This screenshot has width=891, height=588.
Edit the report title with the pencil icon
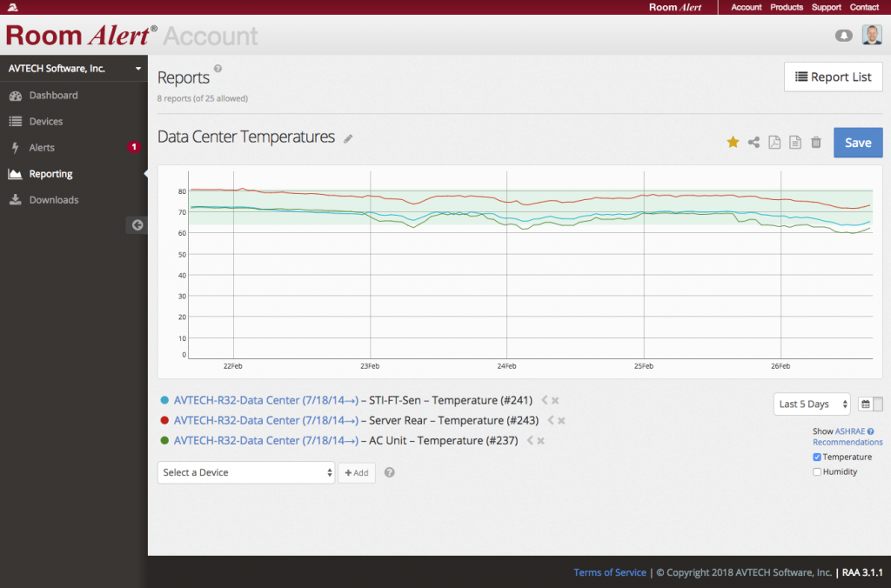pos(348,137)
